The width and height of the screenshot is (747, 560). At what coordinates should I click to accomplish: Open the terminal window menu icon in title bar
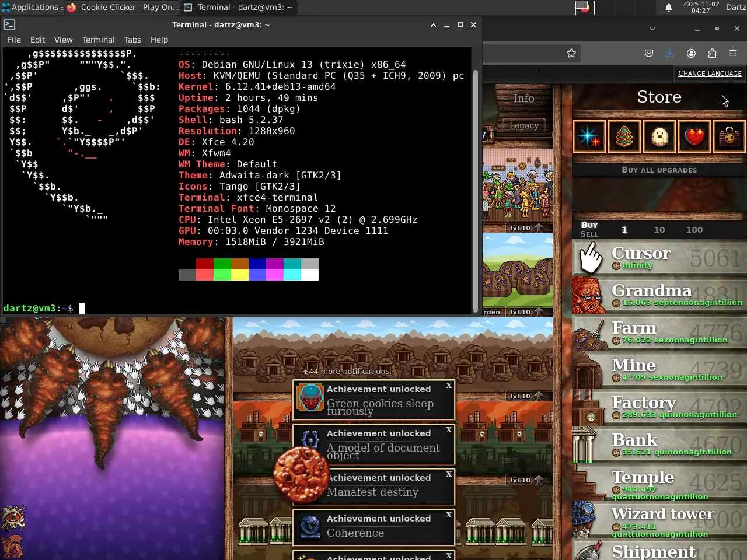(9, 24)
